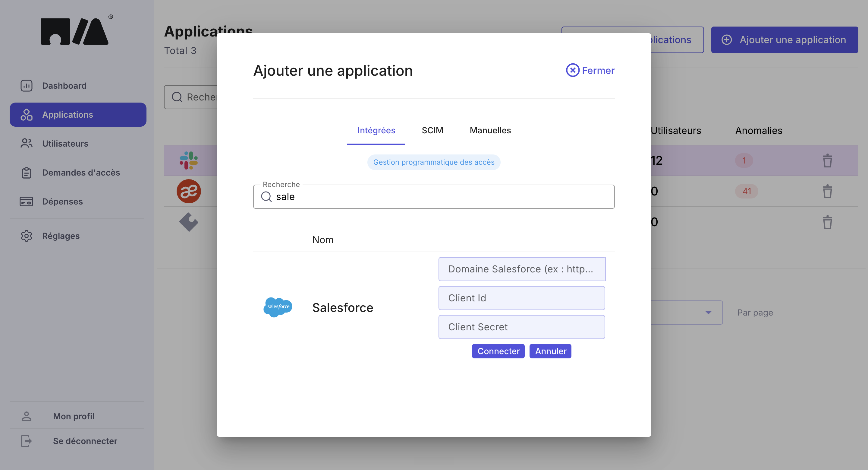Open Demandes d'accès section
The width and height of the screenshot is (868, 470).
(x=78, y=173)
